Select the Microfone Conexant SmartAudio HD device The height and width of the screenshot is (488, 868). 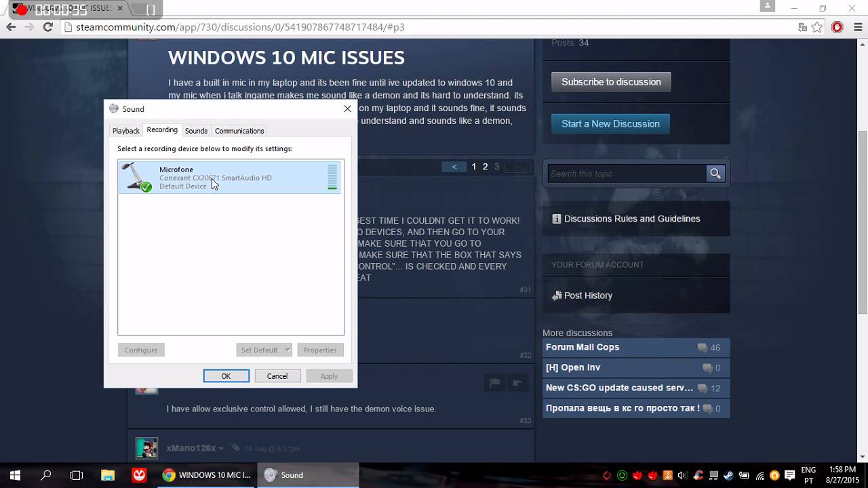click(x=231, y=178)
